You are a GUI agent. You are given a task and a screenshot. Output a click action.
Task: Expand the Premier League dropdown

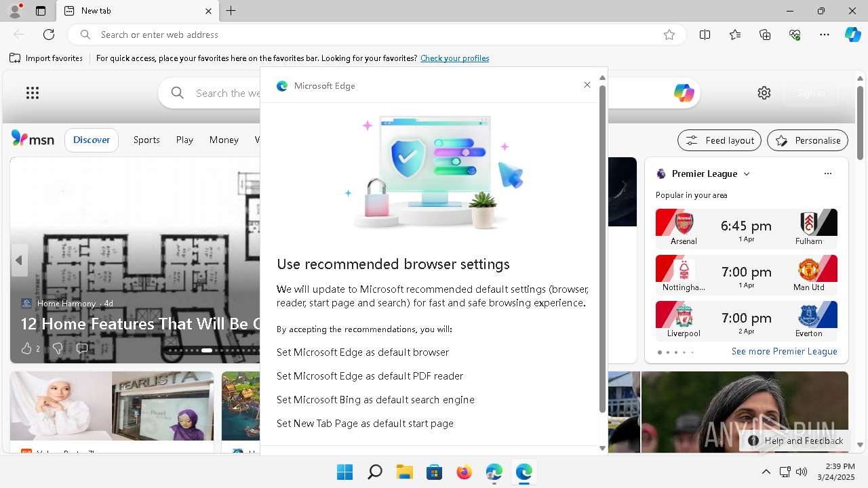coord(747,174)
